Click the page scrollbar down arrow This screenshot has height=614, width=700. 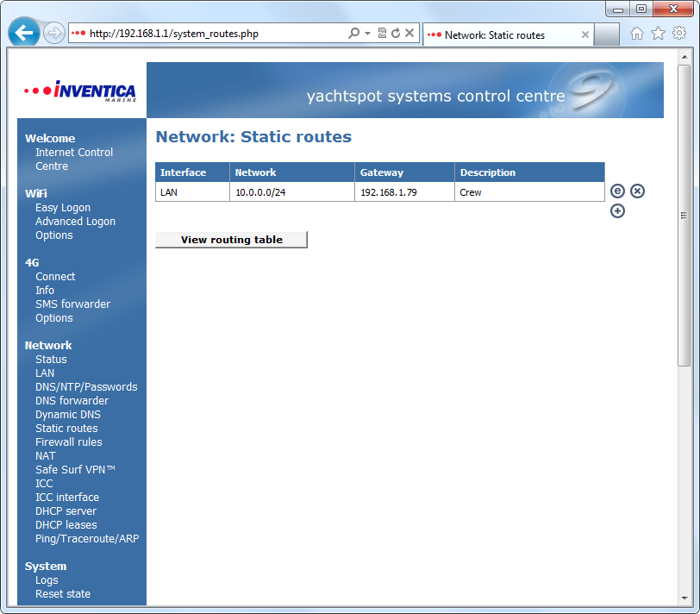(x=684, y=598)
